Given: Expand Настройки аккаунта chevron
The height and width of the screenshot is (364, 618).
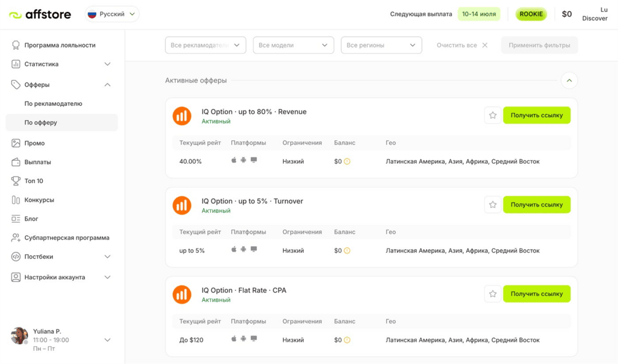Looking at the screenshot, I should click(107, 277).
